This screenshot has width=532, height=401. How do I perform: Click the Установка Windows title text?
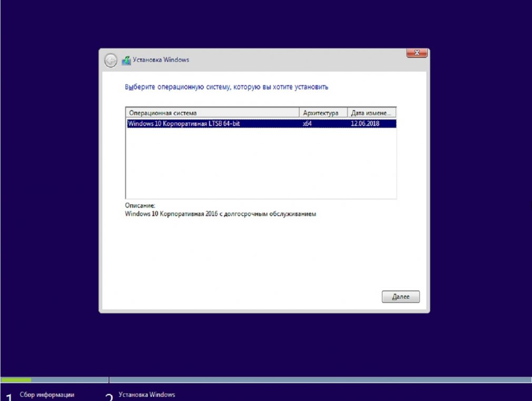[161, 60]
